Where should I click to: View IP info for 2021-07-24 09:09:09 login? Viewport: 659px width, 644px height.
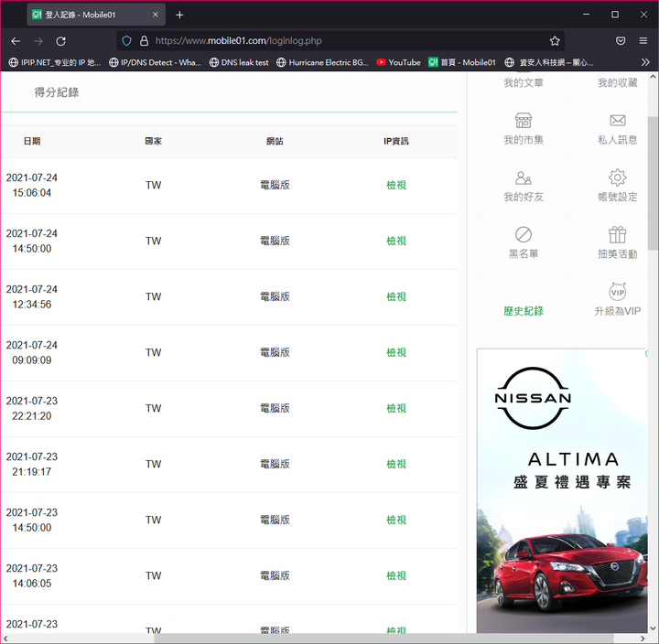[396, 352]
